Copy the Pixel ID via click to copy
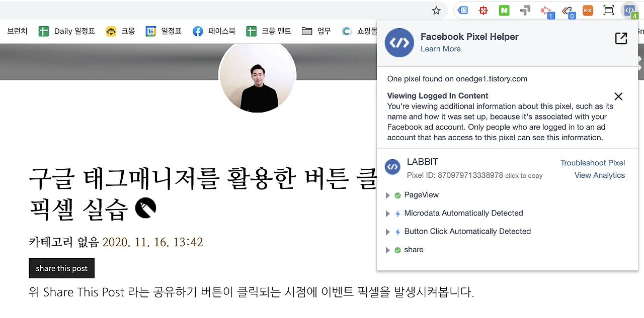The height and width of the screenshot is (318, 644). 524,176
